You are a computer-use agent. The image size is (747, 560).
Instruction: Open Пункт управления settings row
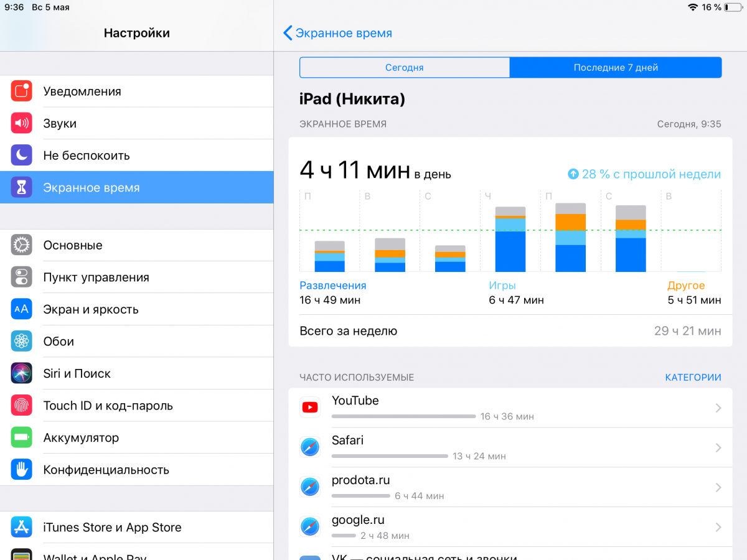tap(137, 277)
